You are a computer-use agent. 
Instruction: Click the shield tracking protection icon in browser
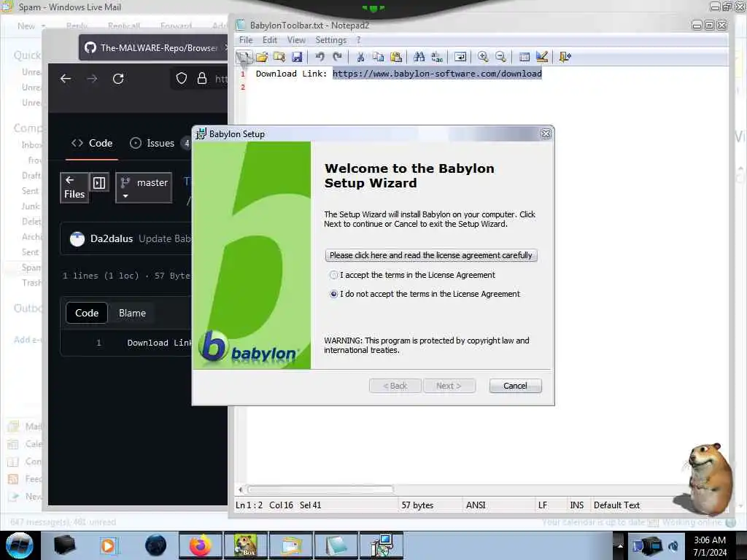182,78
